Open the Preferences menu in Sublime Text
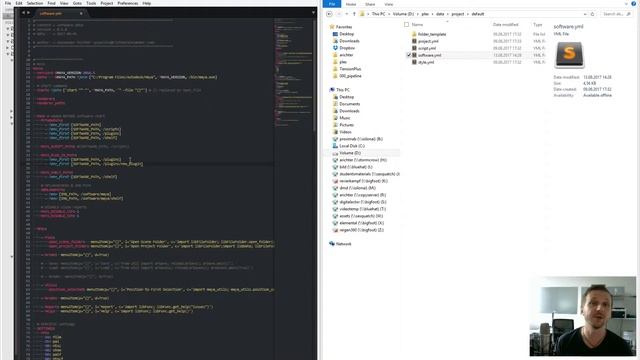Viewport: 640px width, 360px height. [x=128, y=3]
